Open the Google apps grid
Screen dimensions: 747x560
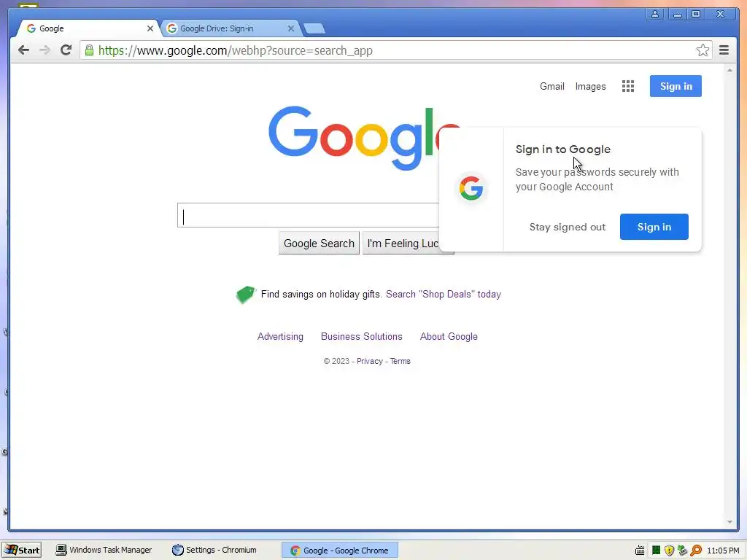(628, 86)
